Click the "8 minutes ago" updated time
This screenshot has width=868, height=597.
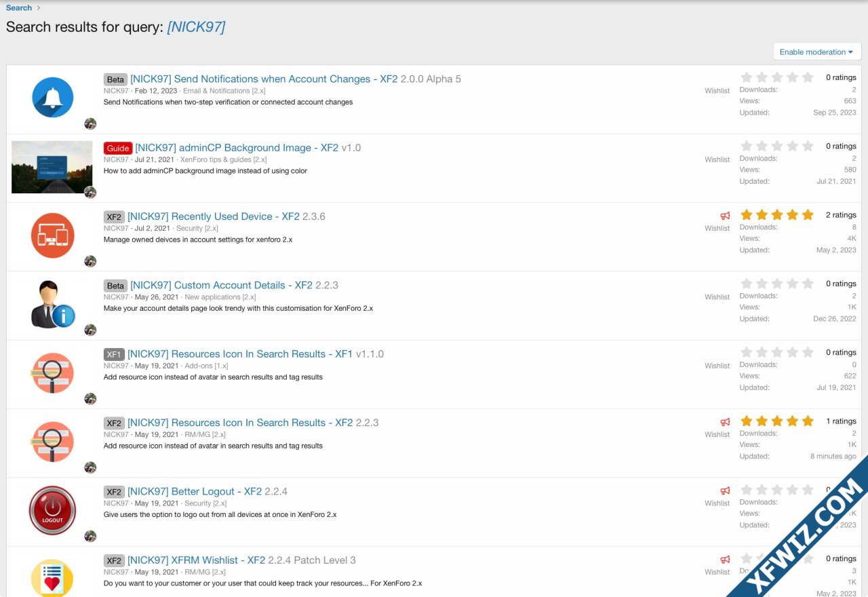click(833, 457)
